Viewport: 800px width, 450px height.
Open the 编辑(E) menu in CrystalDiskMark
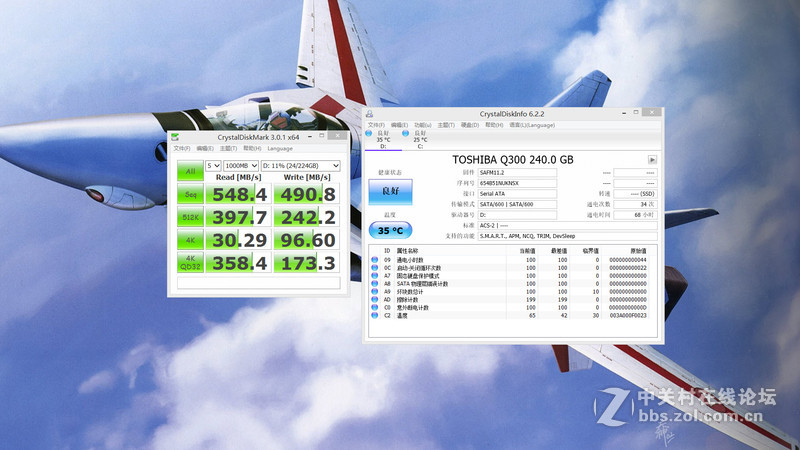(205, 148)
